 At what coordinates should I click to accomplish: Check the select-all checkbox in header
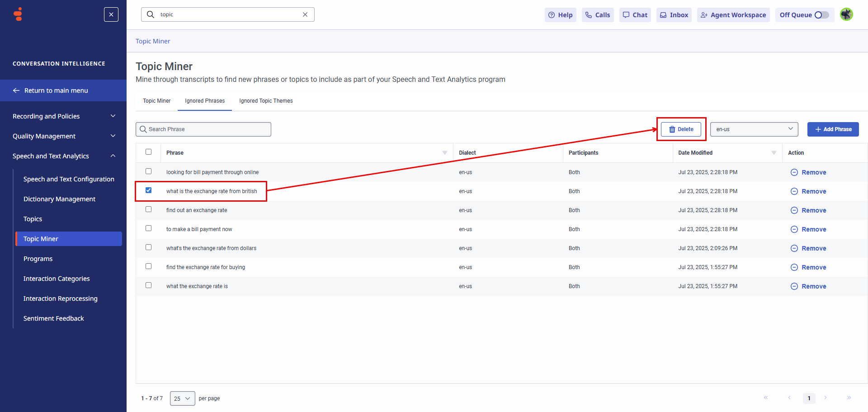coord(148,152)
